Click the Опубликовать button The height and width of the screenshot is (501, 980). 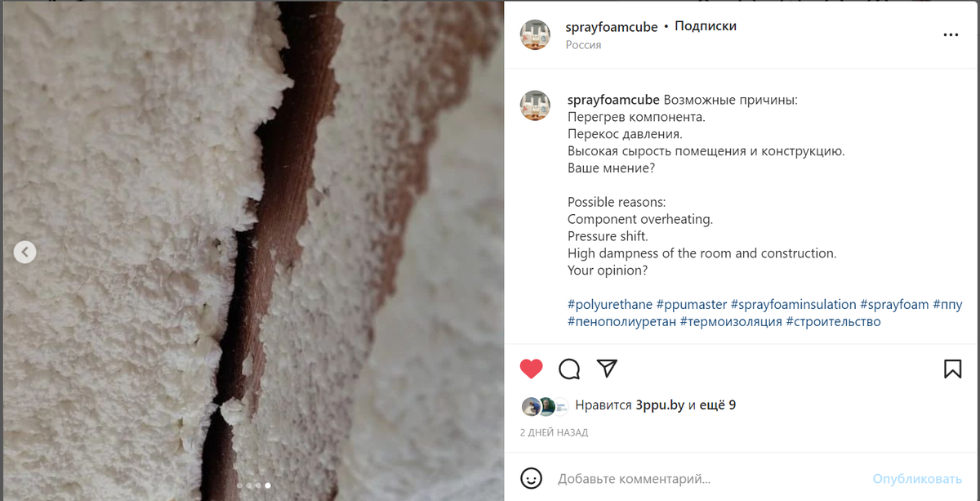(x=917, y=478)
